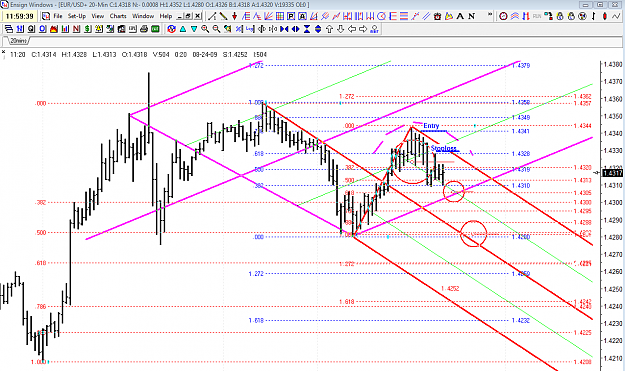Open the Window menu
This screenshot has height=371, width=625.
coord(143,16)
